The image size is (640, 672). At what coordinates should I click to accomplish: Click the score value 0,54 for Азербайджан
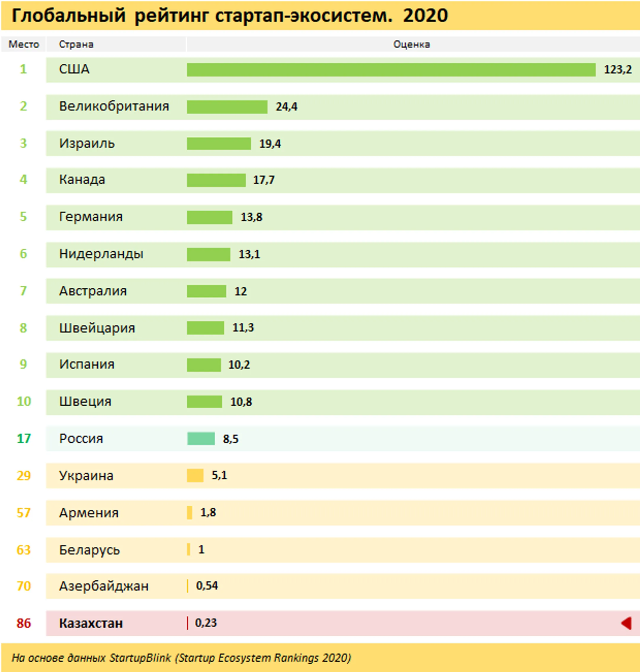click(x=207, y=586)
